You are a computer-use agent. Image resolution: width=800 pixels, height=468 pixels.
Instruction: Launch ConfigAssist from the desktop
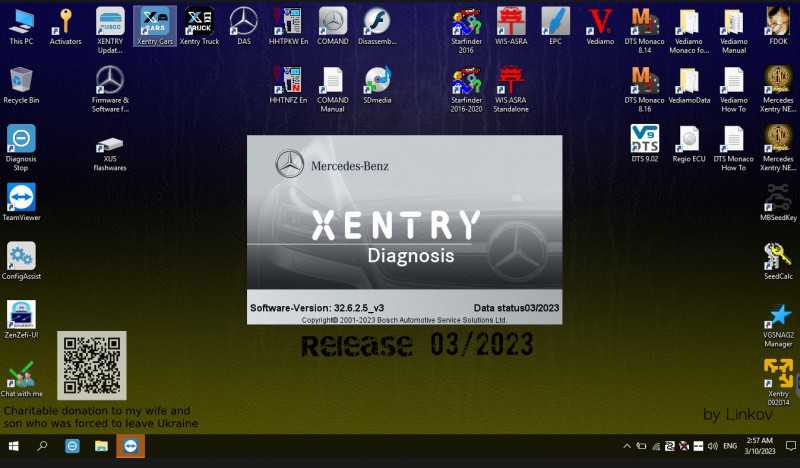[x=21, y=258]
